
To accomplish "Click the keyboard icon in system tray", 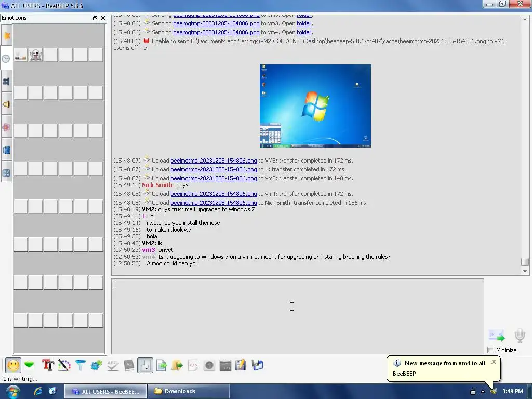I will [x=473, y=392].
